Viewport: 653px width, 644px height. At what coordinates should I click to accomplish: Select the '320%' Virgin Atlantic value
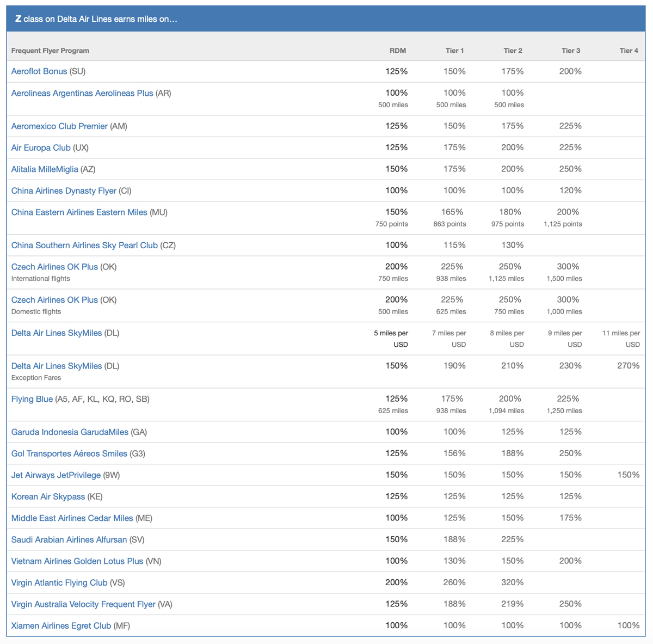click(513, 583)
